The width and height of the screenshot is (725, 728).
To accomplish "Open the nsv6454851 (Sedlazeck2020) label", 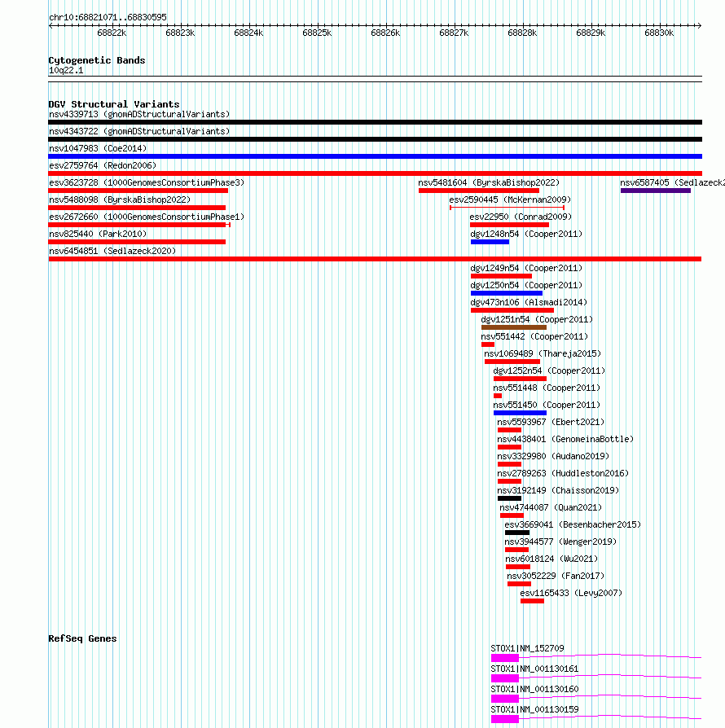I will pyautogui.click(x=112, y=251).
